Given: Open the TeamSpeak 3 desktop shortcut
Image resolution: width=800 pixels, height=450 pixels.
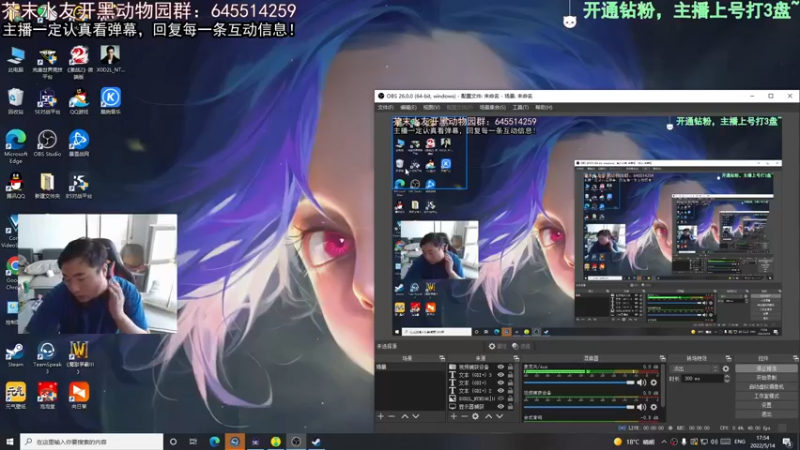Looking at the screenshot, I should (47, 357).
